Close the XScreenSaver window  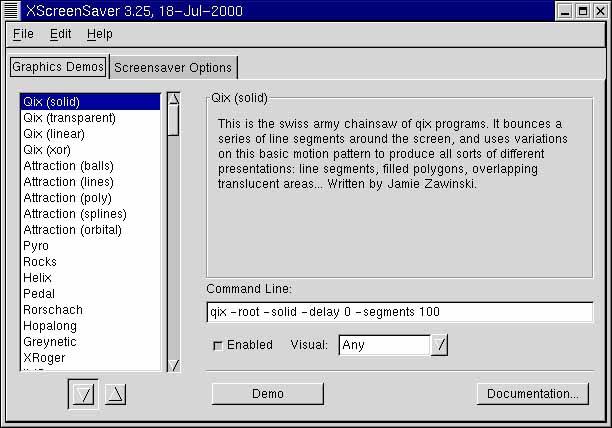[599, 10]
